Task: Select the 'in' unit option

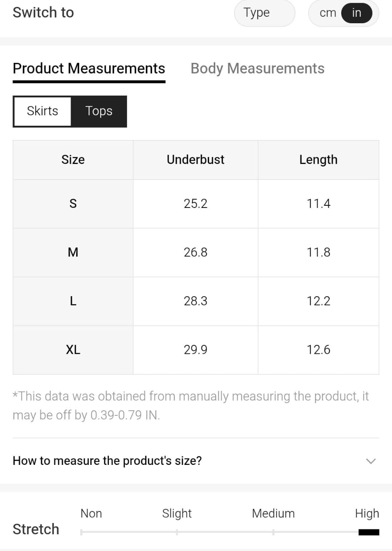Action: [356, 13]
